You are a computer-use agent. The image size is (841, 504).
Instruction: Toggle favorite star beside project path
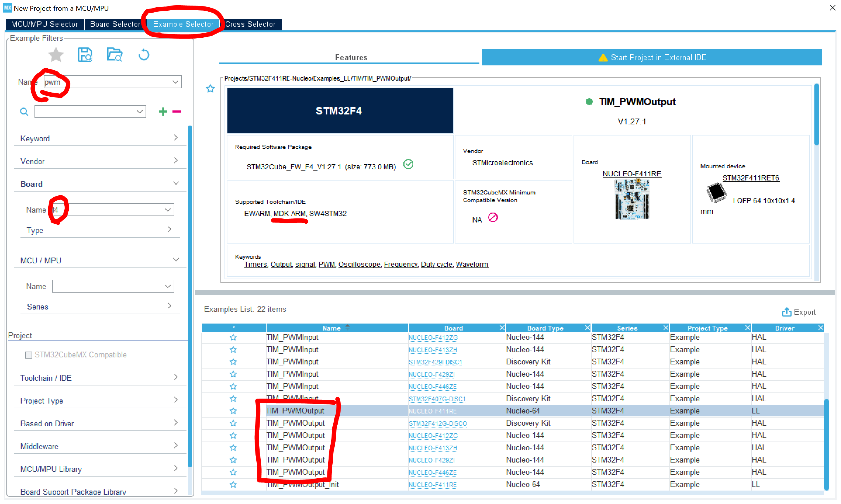click(210, 89)
